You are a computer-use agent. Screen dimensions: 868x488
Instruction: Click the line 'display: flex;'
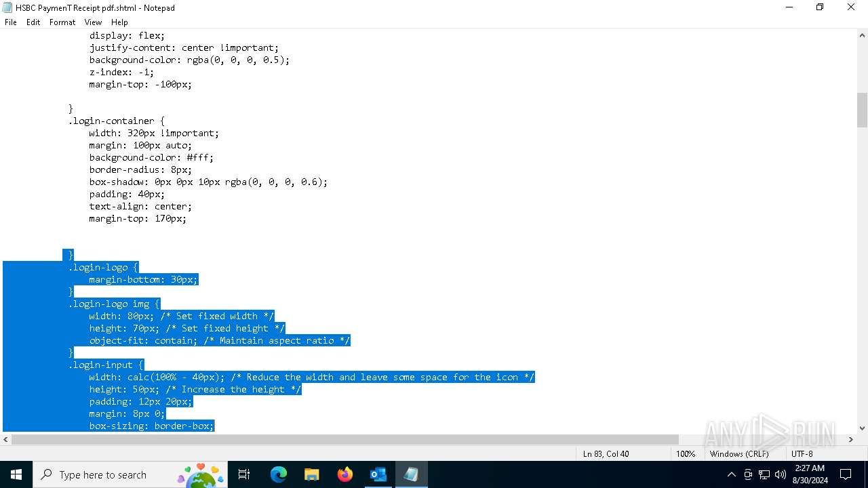127,35
